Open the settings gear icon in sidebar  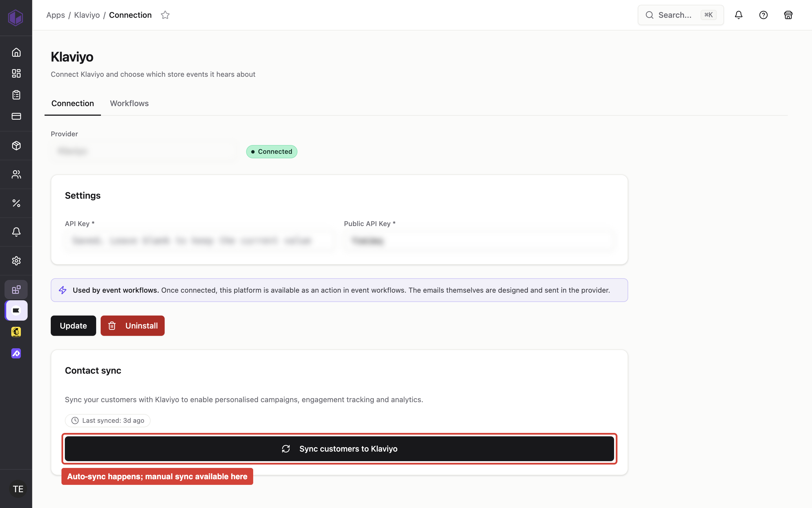[16, 261]
